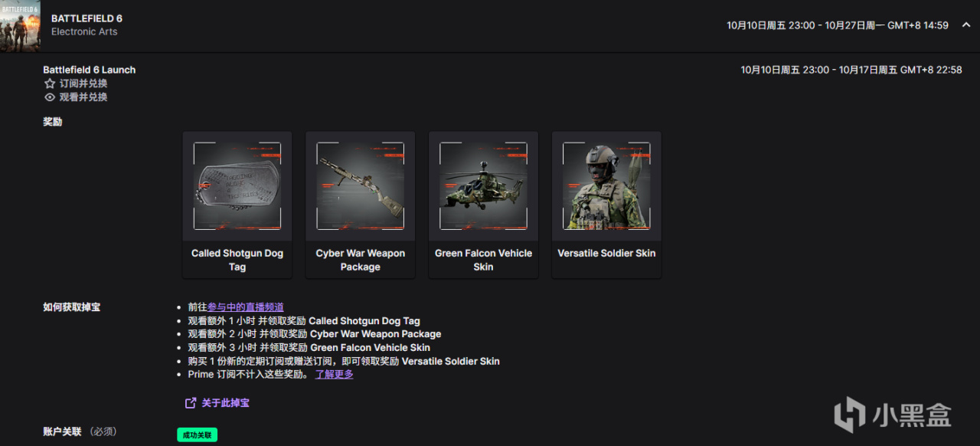Image resolution: width=980 pixels, height=446 pixels.
Task: Select the Called Shotgun Dog Tag image
Action: click(x=237, y=186)
